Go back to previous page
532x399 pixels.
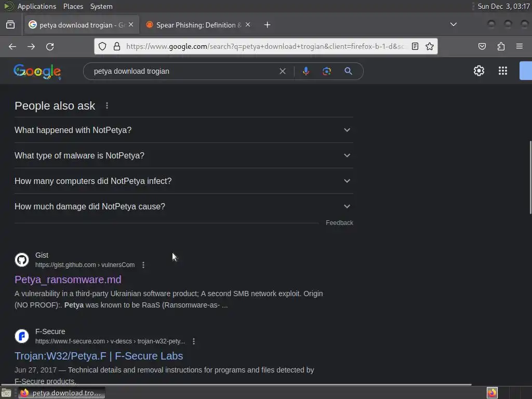tap(12, 46)
